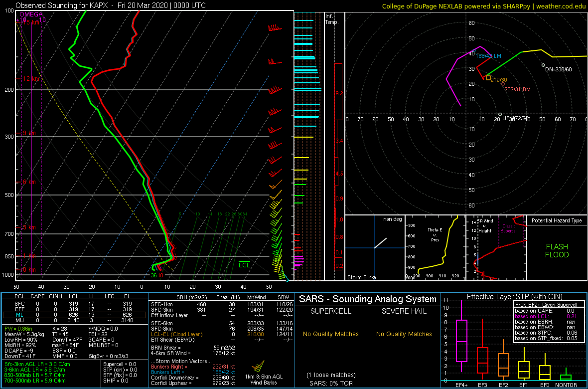
Task: Click the (1 loose matches) text
Action: pos(331,375)
